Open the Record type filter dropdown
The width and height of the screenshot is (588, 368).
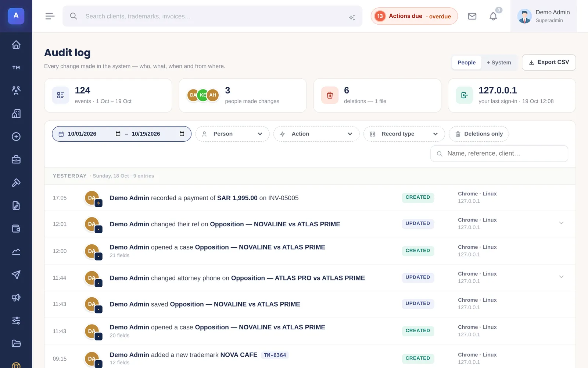(x=404, y=134)
